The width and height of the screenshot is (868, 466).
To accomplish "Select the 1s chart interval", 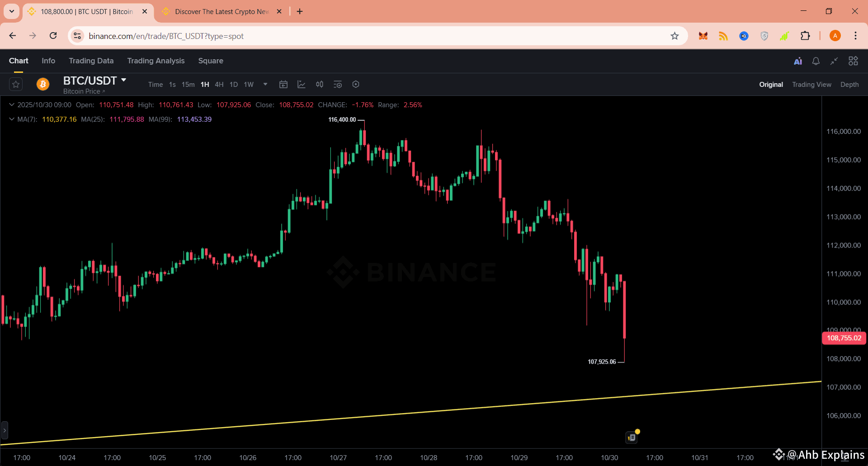I will [172, 85].
